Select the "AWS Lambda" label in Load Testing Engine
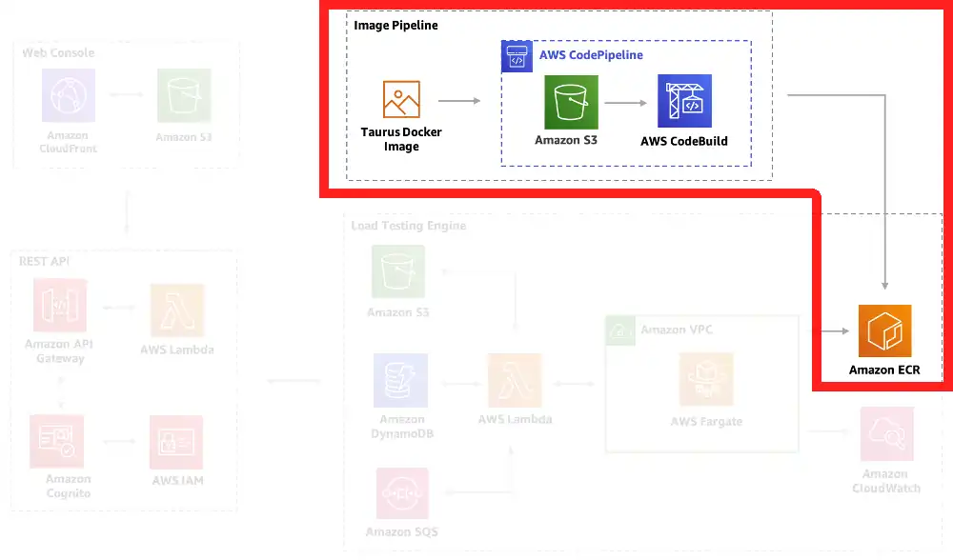The width and height of the screenshot is (953, 560). click(x=515, y=419)
